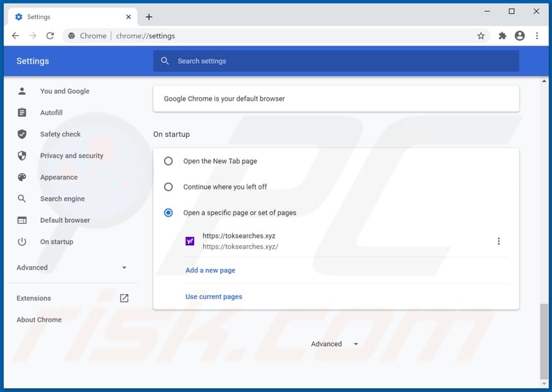This screenshot has width=552, height=392.
Task: Click the Settings gear tab icon
Action: (x=19, y=17)
